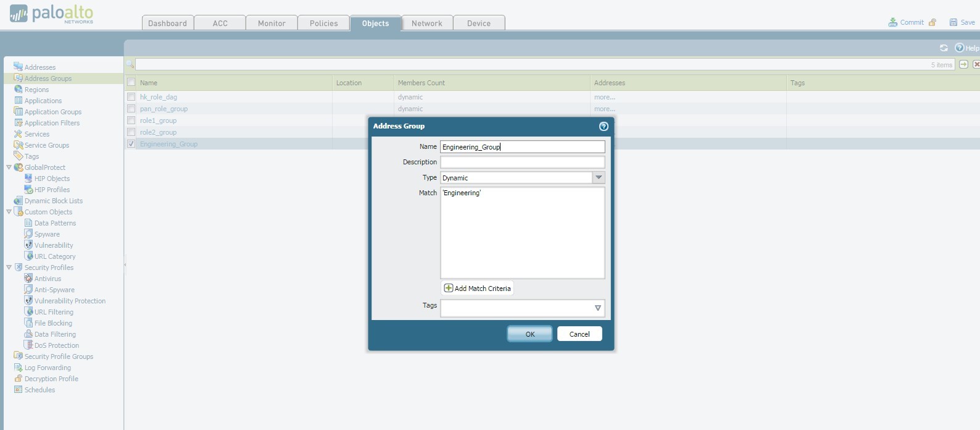Click the table filter search field

point(545,64)
